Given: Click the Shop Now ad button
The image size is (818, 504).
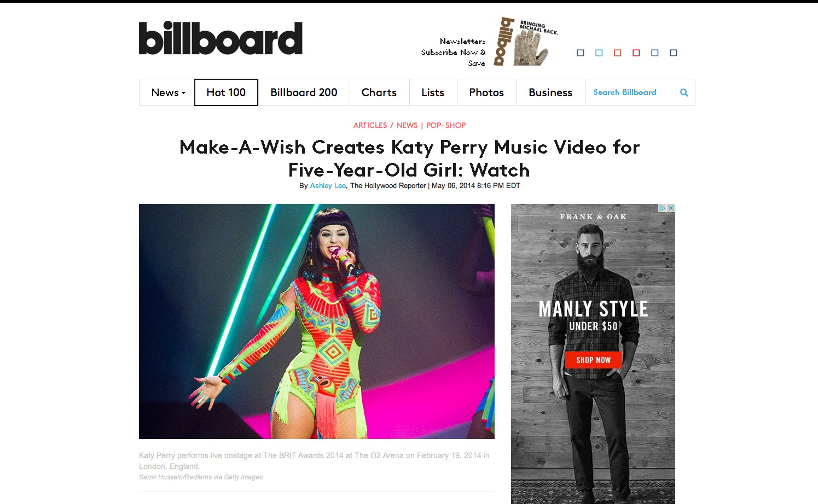Looking at the screenshot, I should (593, 360).
